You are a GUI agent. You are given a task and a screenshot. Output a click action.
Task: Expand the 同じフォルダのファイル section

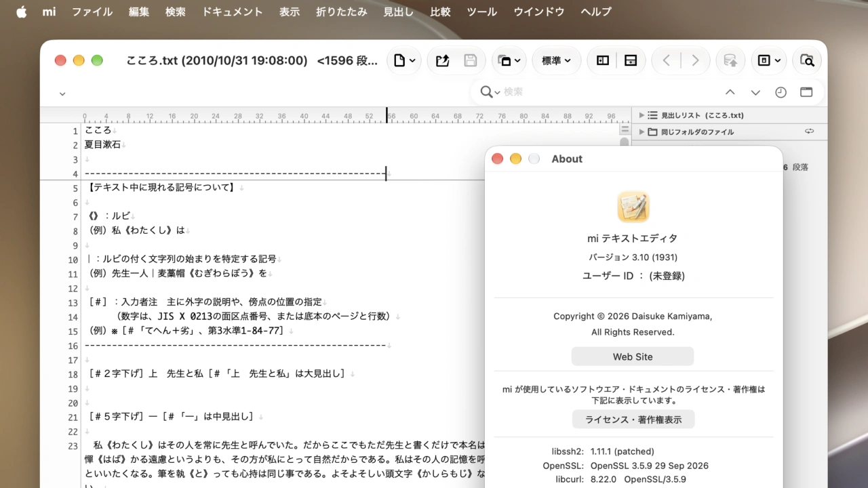(642, 131)
